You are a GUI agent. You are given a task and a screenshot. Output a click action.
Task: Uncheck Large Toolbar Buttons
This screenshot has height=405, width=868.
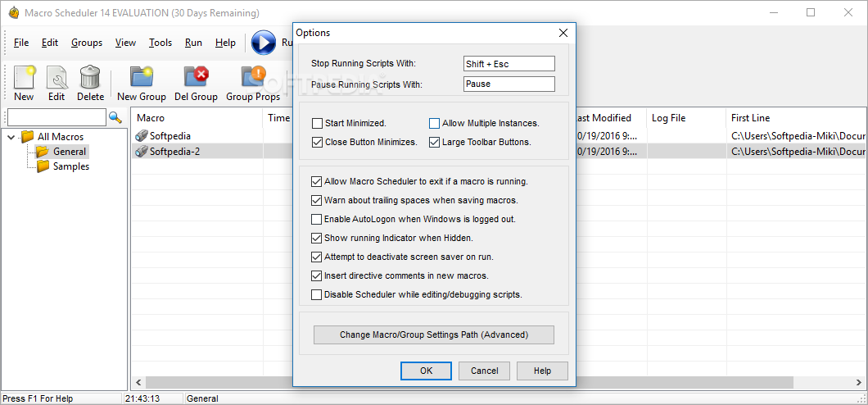435,142
